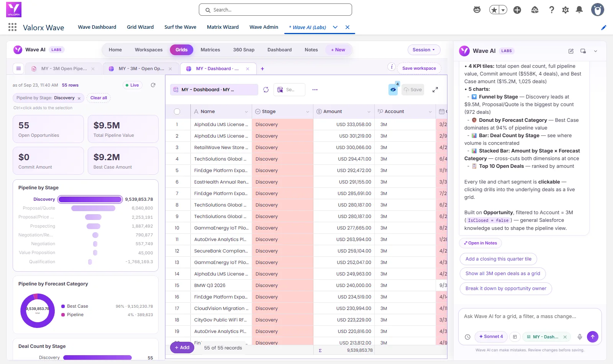Refresh the dashboard summary data

[x=153, y=85]
